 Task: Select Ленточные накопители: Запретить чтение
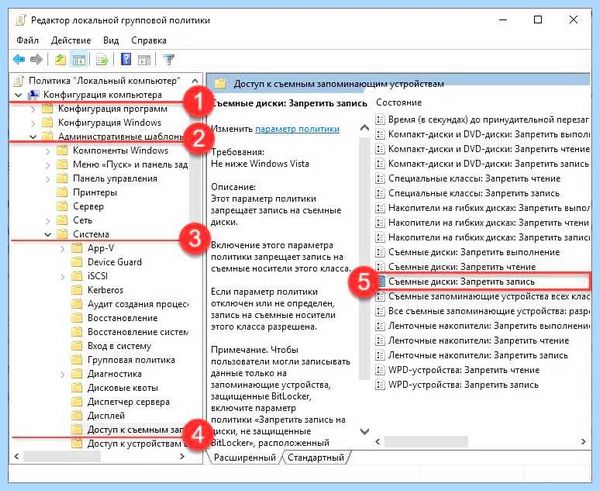pyautogui.click(x=473, y=341)
